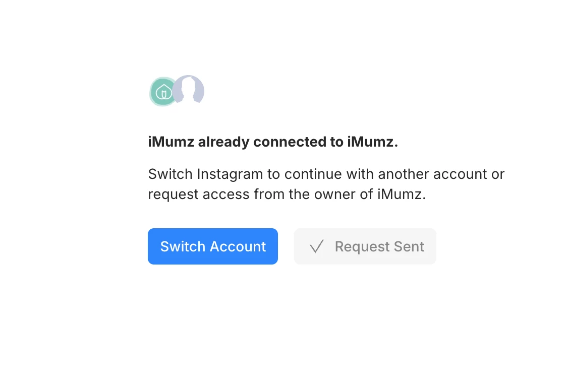Switch to another Instagram account
Image resolution: width=566 pixels, height=392 pixels.
212,246
